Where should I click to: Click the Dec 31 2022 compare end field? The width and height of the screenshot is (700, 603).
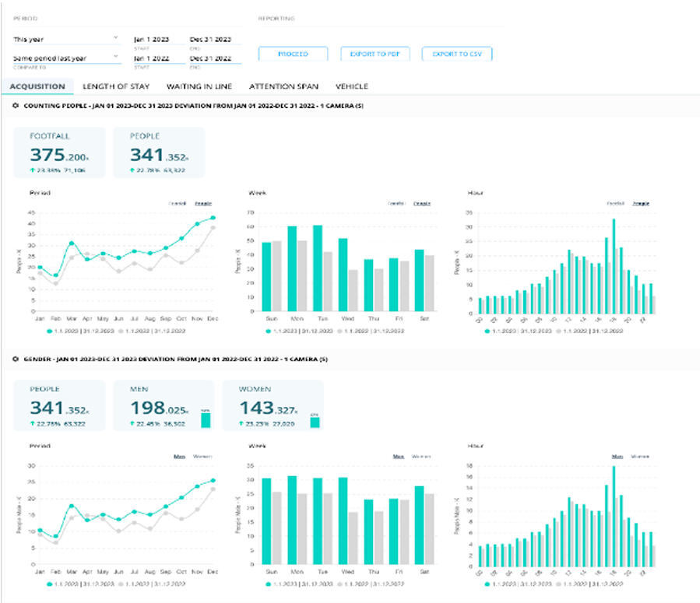pos(215,58)
